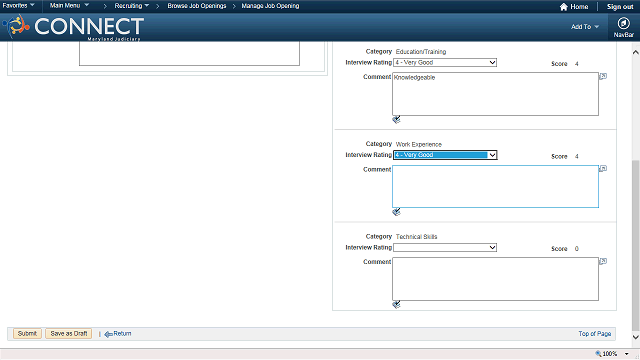Open Technical Skills Interview Rating dropdown
This screenshot has width=640, height=360.
[445, 247]
